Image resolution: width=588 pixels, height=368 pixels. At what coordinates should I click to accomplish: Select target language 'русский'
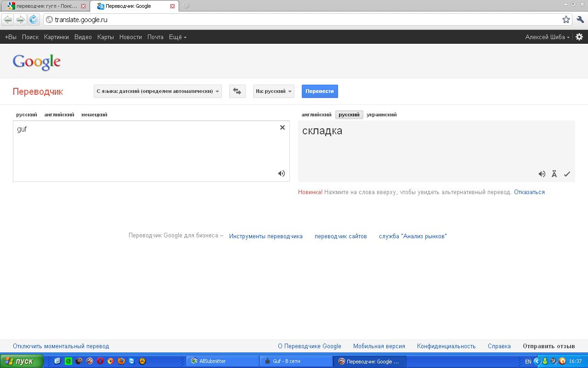[x=349, y=115]
